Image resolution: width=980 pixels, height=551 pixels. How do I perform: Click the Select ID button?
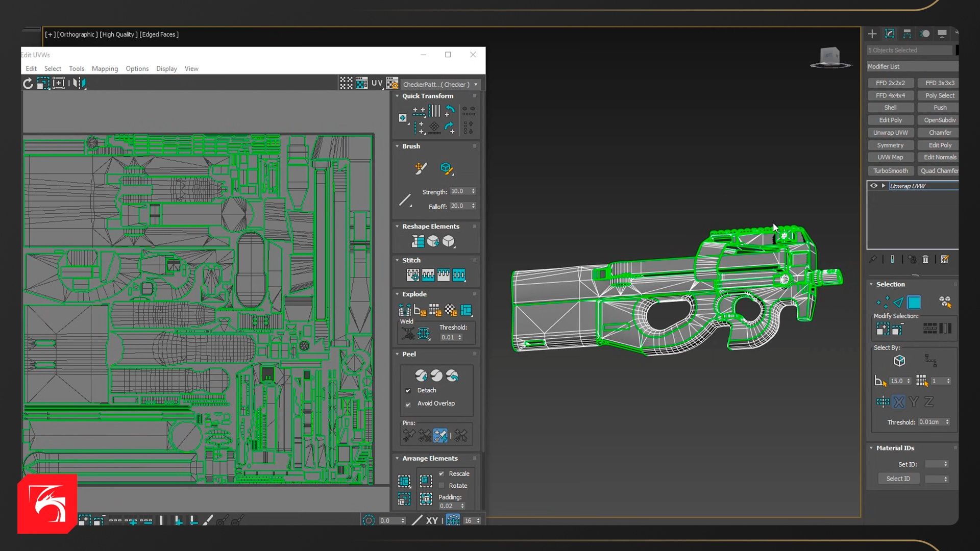coord(898,479)
